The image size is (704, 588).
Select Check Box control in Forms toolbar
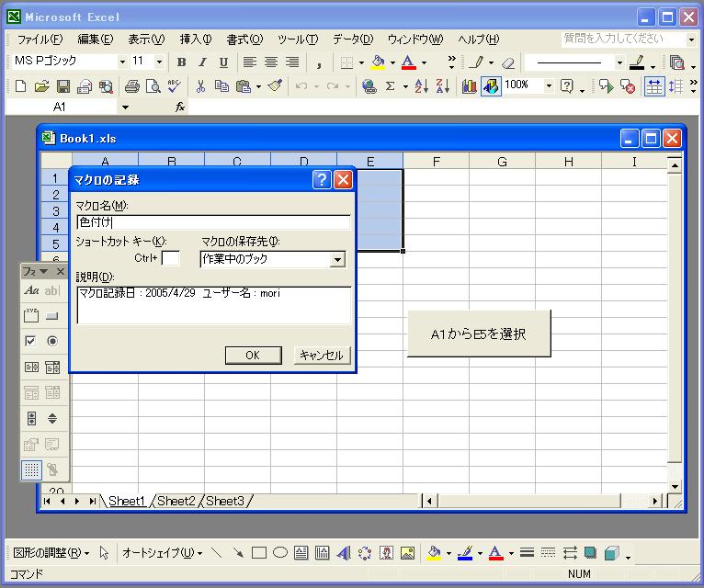point(30,341)
